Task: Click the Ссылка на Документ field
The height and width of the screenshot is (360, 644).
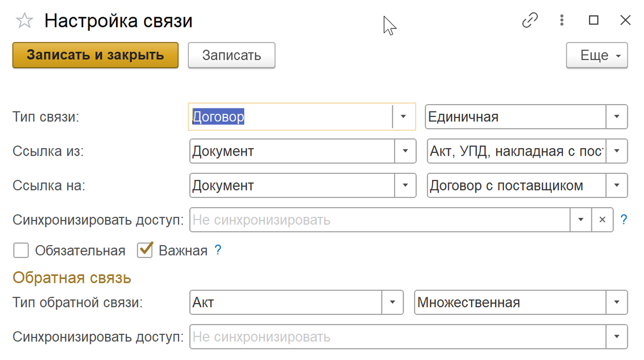Action: pyautogui.click(x=292, y=186)
